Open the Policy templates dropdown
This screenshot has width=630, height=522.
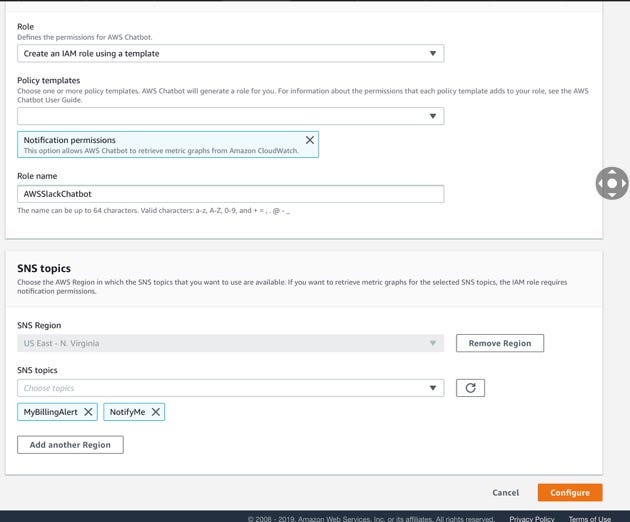pyautogui.click(x=230, y=116)
